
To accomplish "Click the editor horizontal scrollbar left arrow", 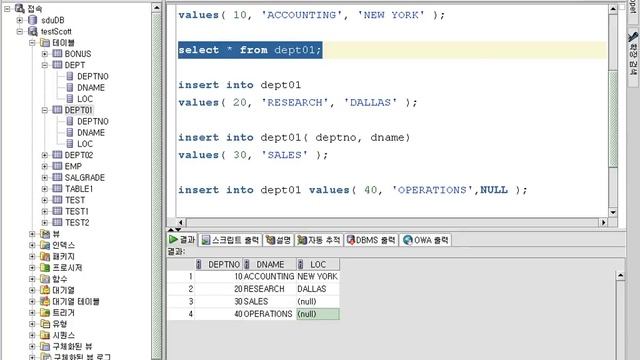I will tap(181, 222).
